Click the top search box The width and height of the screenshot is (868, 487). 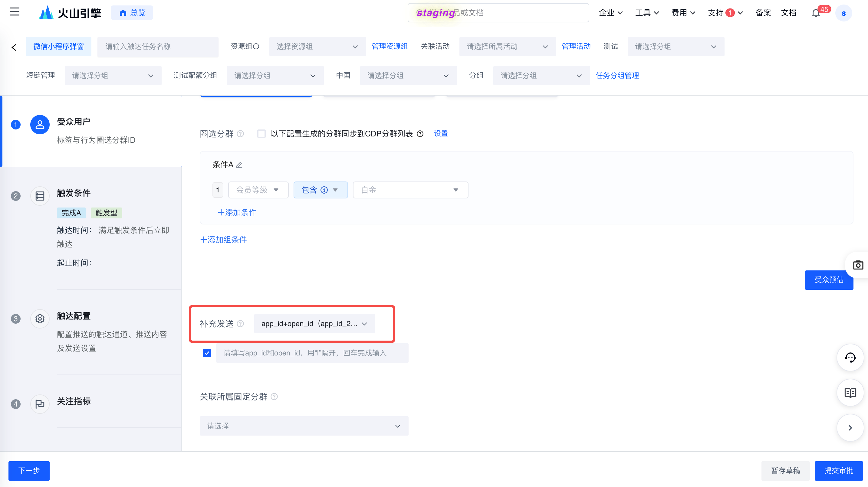click(x=498, y=13)
